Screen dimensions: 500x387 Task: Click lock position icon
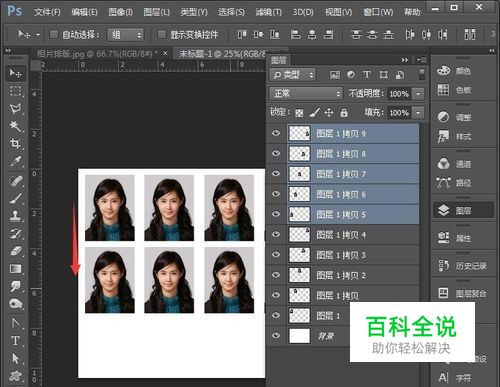point(329,113)
